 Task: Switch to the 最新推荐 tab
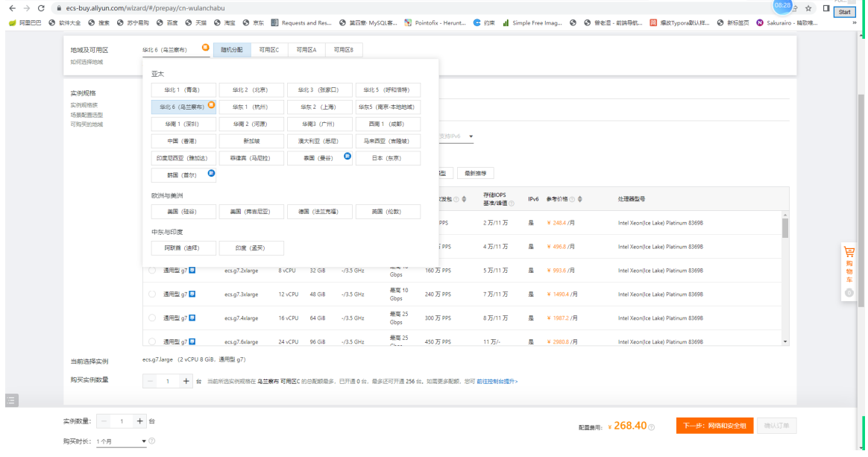tap(476, 173)
